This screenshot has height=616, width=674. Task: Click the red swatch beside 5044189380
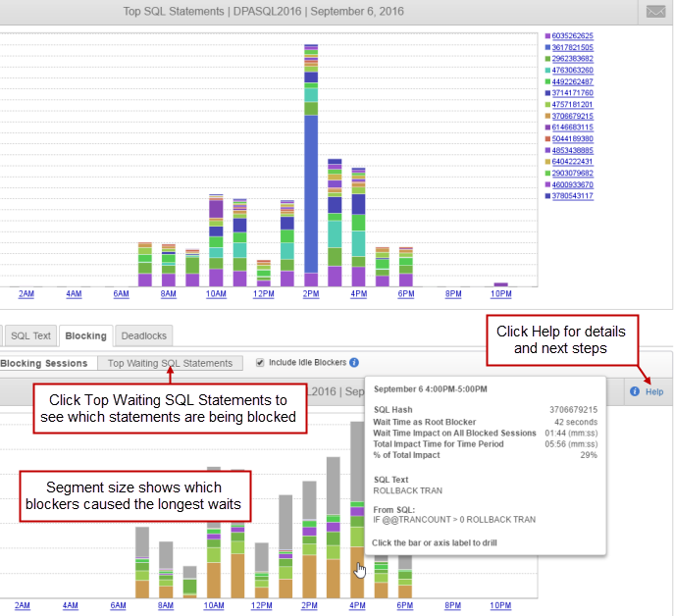pyautogui.click(x=547, y=139)
